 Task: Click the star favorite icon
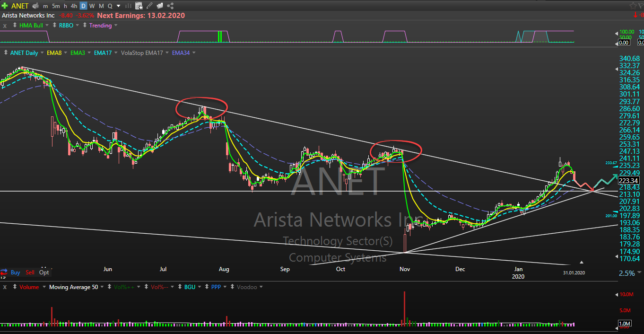click(x=633, y=6)
